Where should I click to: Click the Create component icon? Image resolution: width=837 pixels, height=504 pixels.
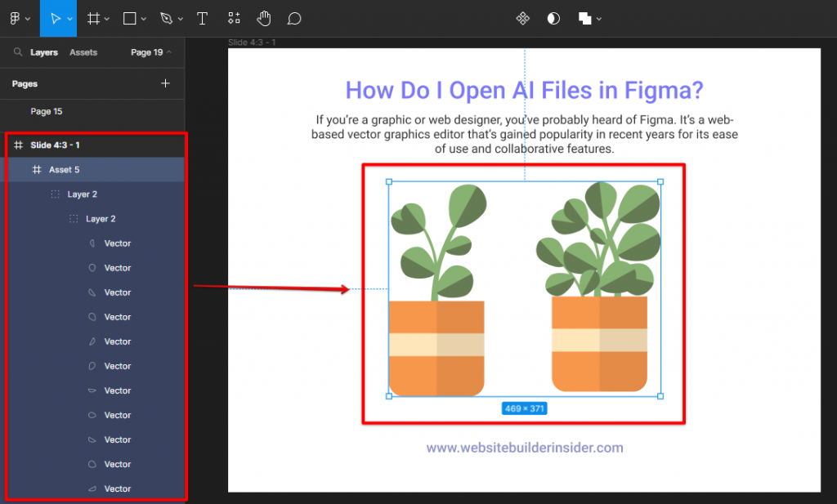coord(523,18)
